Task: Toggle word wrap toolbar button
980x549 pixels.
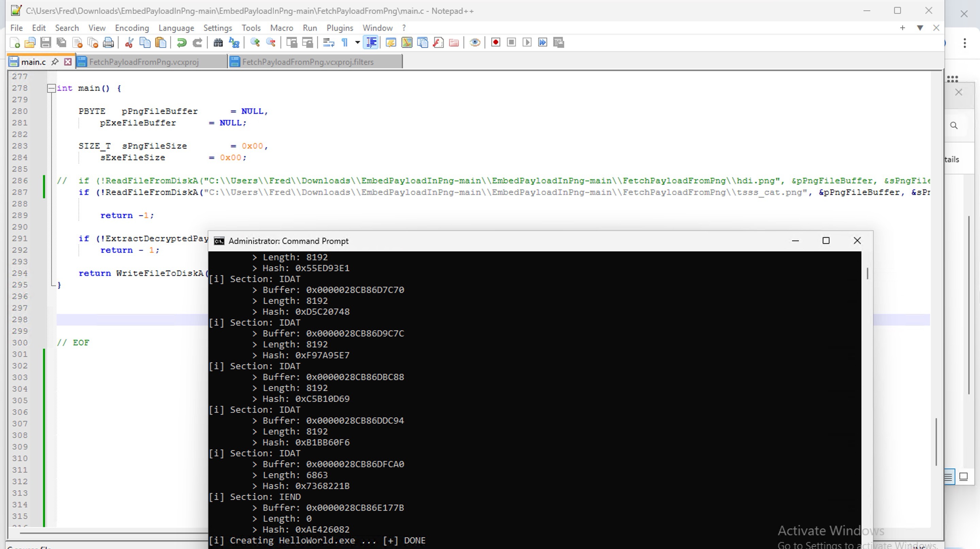Action: (328, 42)
